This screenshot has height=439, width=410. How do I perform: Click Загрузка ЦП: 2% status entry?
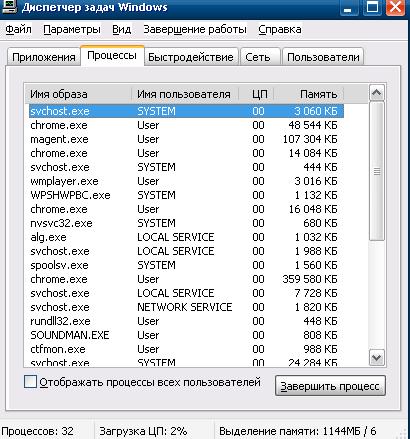143,431
